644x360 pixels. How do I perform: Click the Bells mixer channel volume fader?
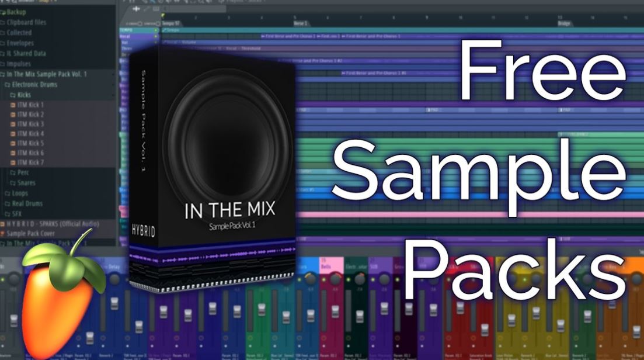pos(335,311)
